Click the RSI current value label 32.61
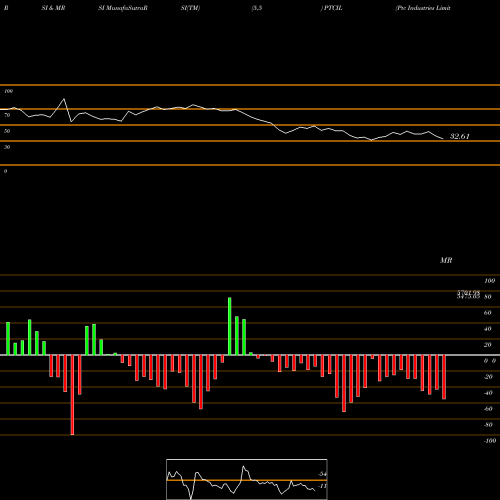 click(459, 136)
